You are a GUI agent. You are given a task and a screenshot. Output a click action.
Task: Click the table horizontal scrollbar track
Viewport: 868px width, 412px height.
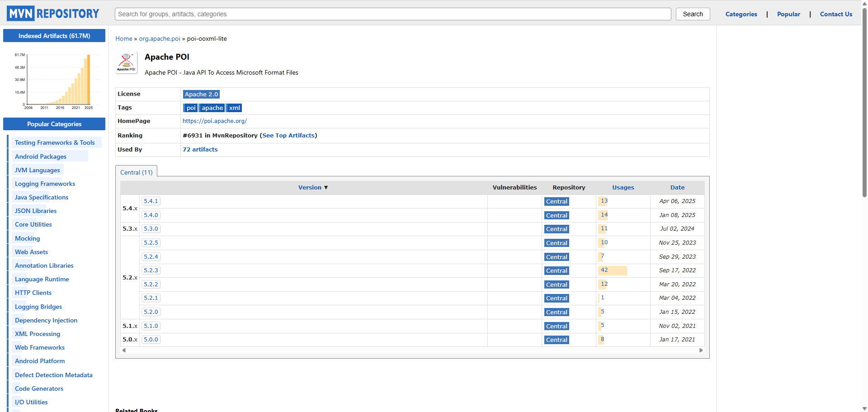412,350
